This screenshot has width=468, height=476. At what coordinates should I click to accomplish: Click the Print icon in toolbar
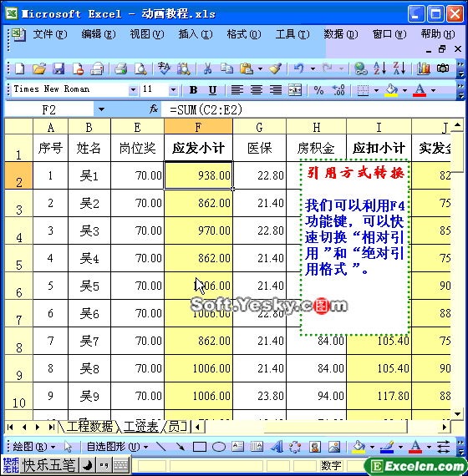click(x=120, y=68)
